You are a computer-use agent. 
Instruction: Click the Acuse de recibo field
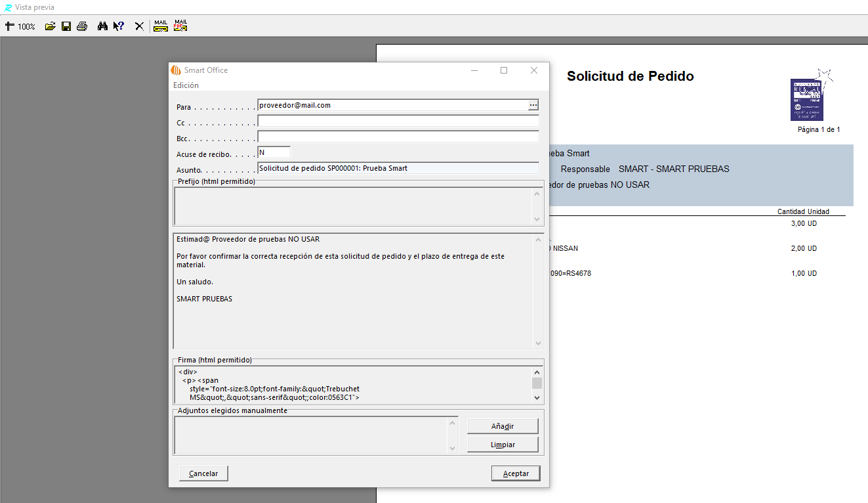[274, 152]
